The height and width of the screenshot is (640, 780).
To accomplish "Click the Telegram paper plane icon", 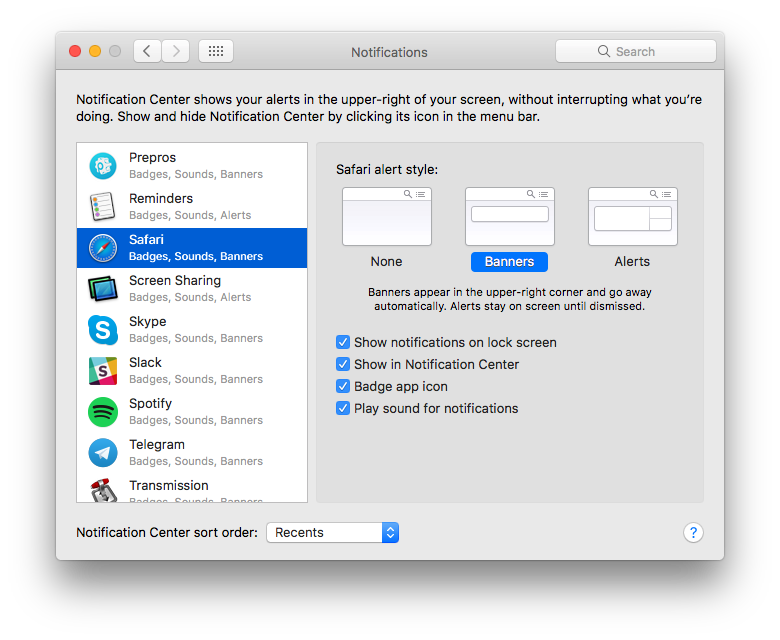I will [x=103, y=453].
